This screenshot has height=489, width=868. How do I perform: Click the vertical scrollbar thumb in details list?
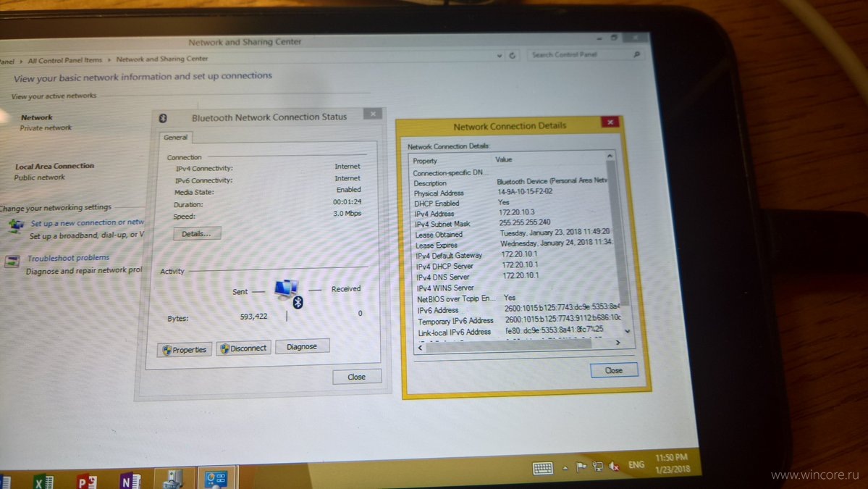point(617,233)
